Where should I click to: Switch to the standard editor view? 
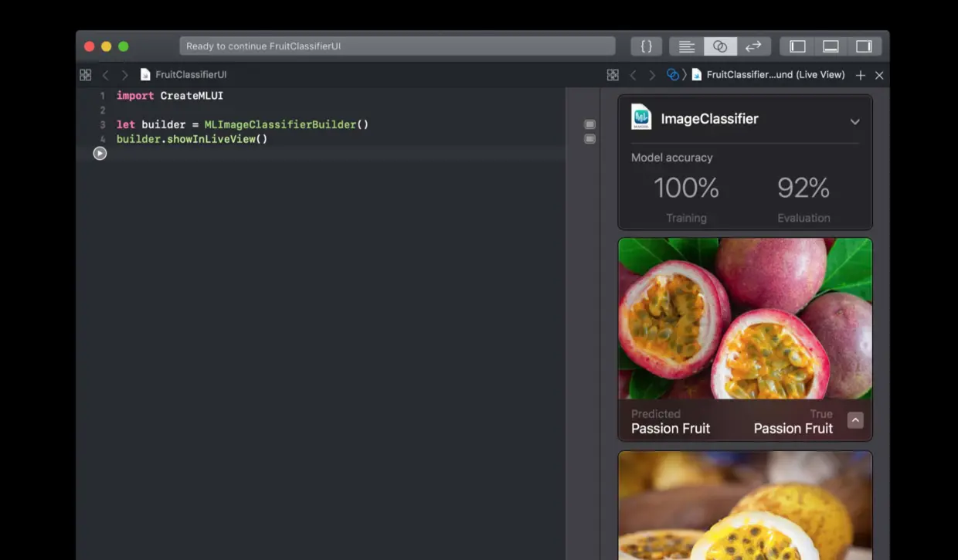point(686,46)
